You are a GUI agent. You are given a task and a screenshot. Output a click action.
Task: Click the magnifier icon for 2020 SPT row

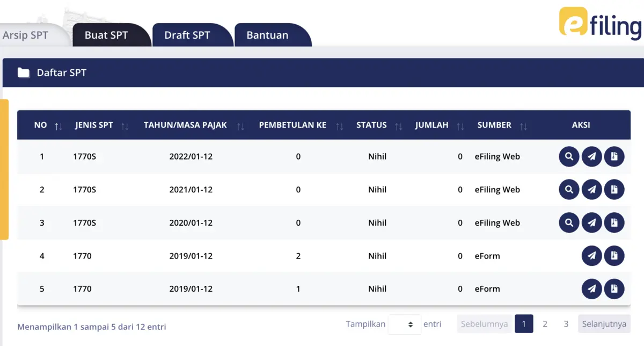coord(569,223)
